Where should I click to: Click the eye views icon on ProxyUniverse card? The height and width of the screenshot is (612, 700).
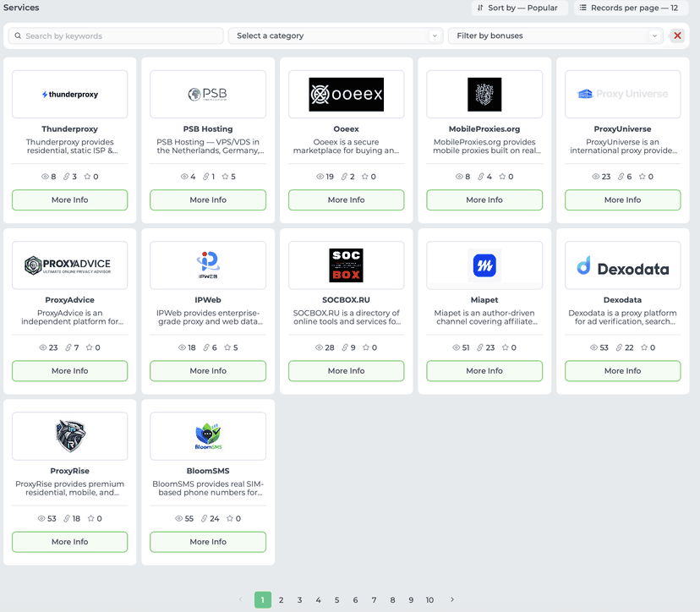click(x=595, y=177)
